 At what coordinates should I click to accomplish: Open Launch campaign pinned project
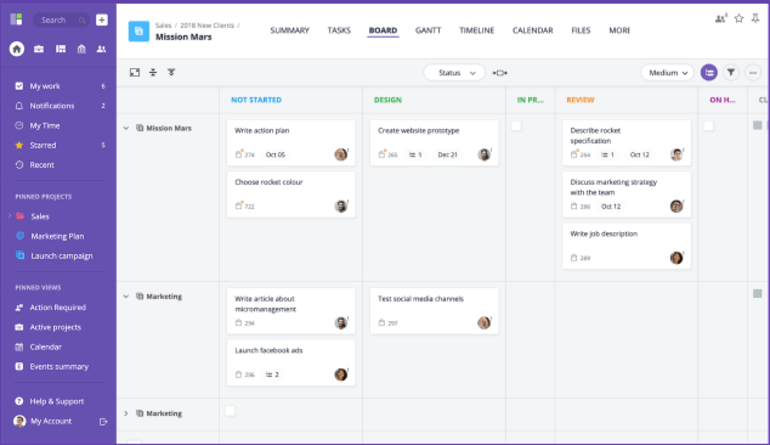[x=60, y=255]
